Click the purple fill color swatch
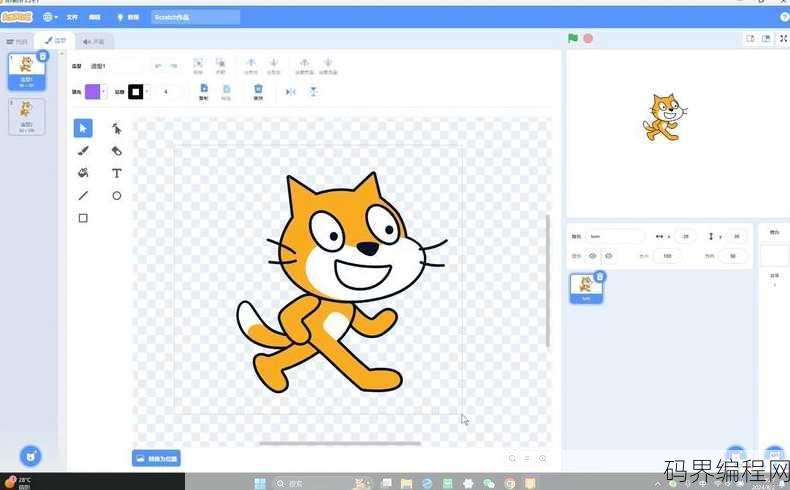The width and height of the screenshot is (790, 490). point(92,92)
